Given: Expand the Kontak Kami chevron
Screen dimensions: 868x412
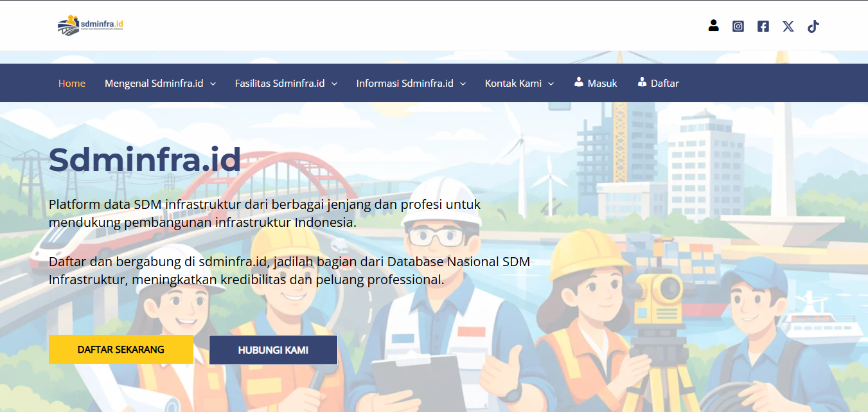Looking at the screenshot, I should [x=551, y=84].
